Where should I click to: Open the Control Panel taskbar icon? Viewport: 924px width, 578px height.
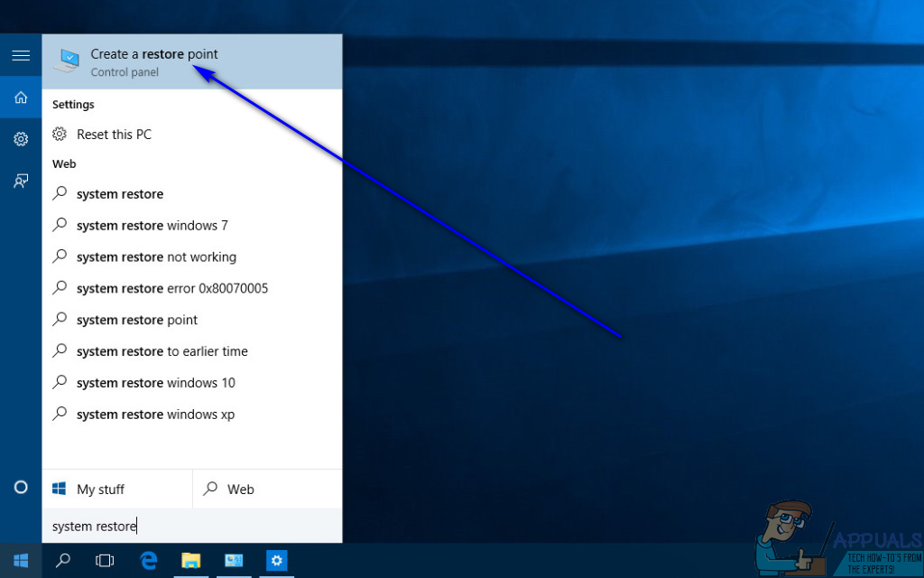(234, 560)
